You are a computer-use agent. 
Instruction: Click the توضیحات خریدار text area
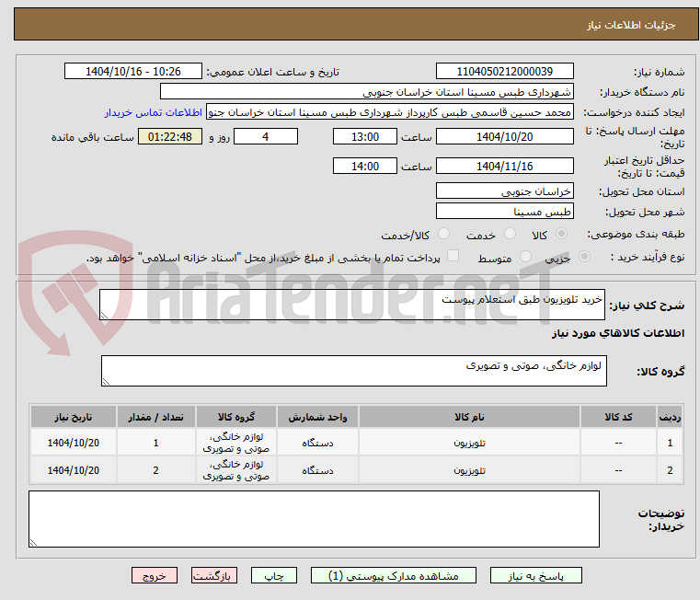click(314, 519)
